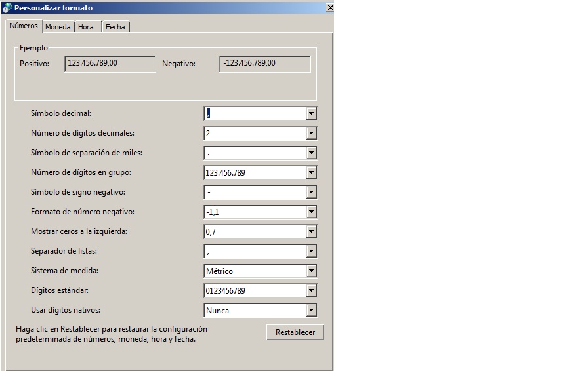
Task: Expand Mostrar ceros a la izquierda dropdown
Action: coord(311,232)
